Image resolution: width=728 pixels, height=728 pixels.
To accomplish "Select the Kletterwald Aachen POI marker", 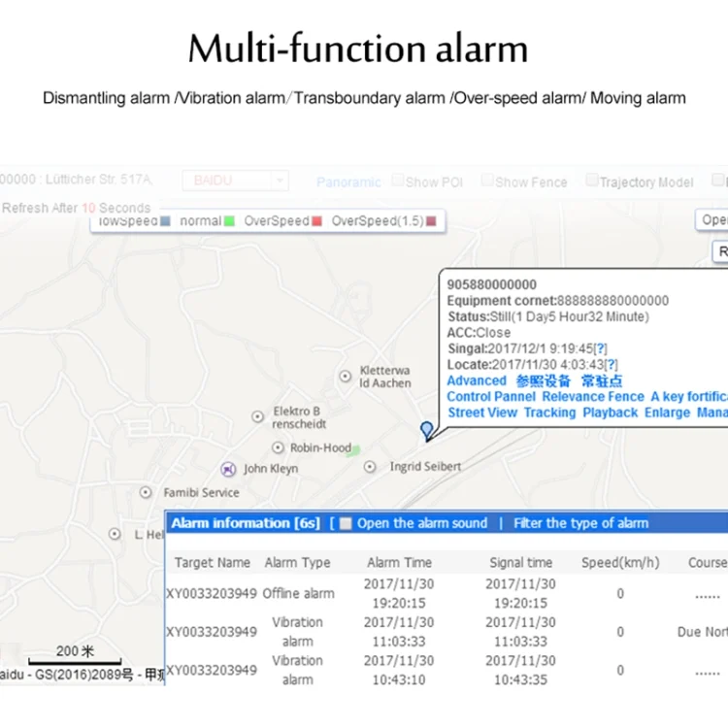I will (x=345, y=376).
